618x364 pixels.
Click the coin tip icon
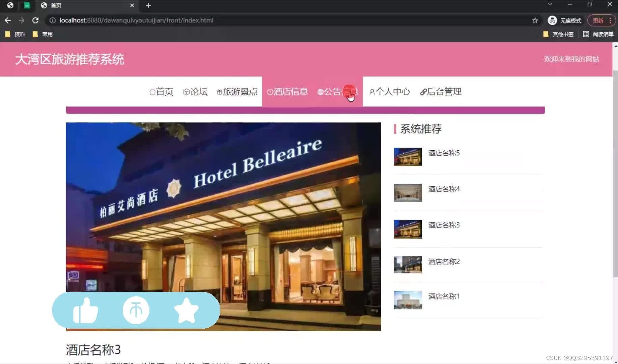(136, 310)
